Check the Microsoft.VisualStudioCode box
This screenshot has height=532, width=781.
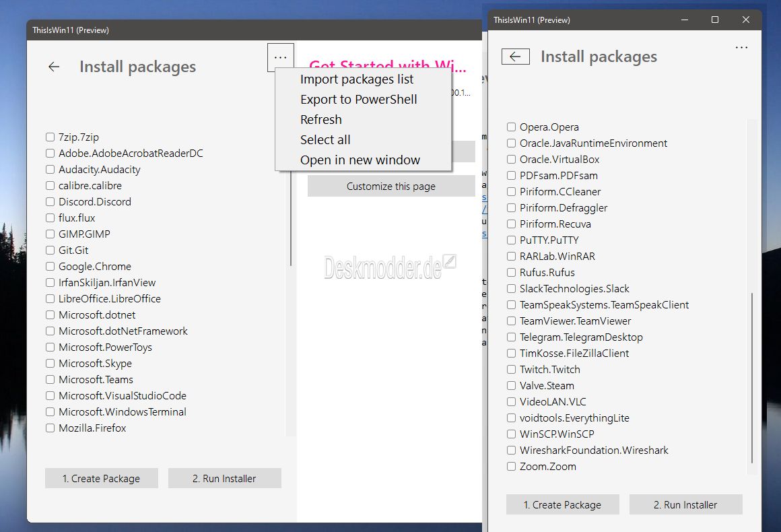tap(50, 395)
